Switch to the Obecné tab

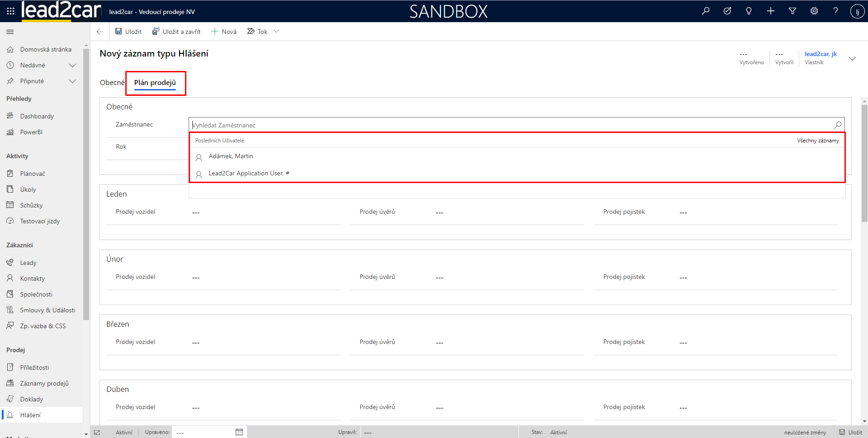[112, 83]
